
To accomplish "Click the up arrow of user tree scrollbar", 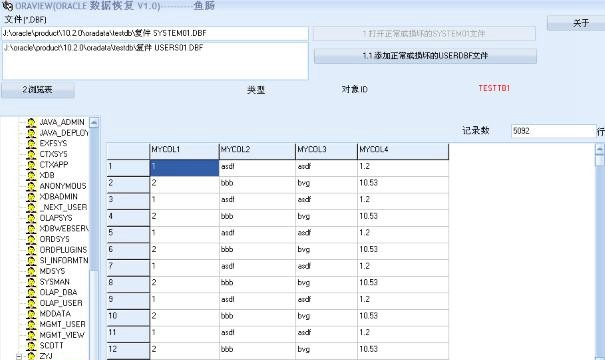I will point(94,123).
